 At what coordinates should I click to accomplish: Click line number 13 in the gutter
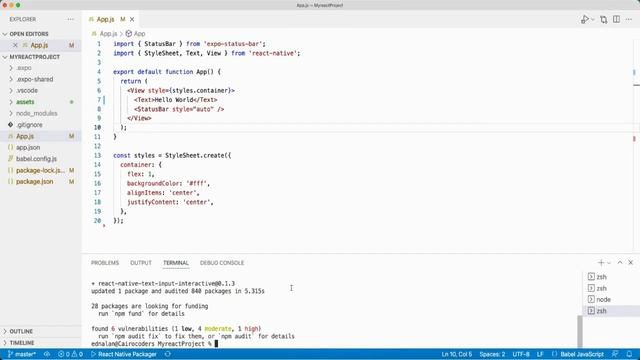click(x=97, y=156)
